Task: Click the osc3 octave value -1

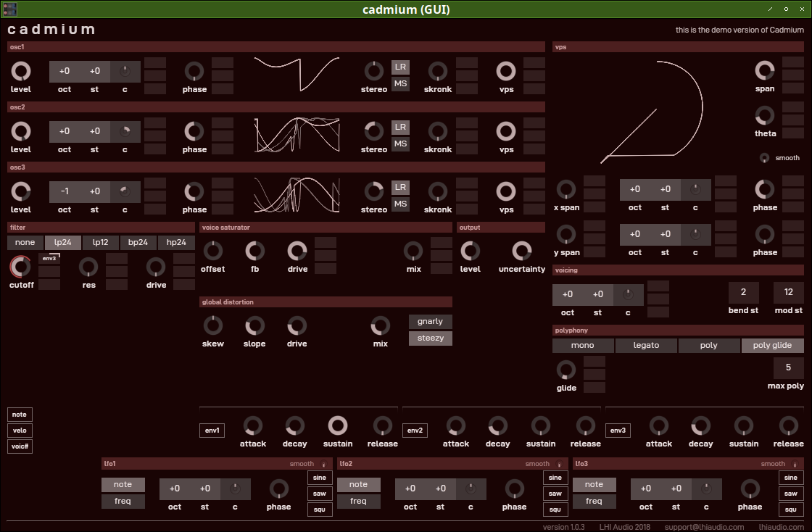Action: point(65,191)
